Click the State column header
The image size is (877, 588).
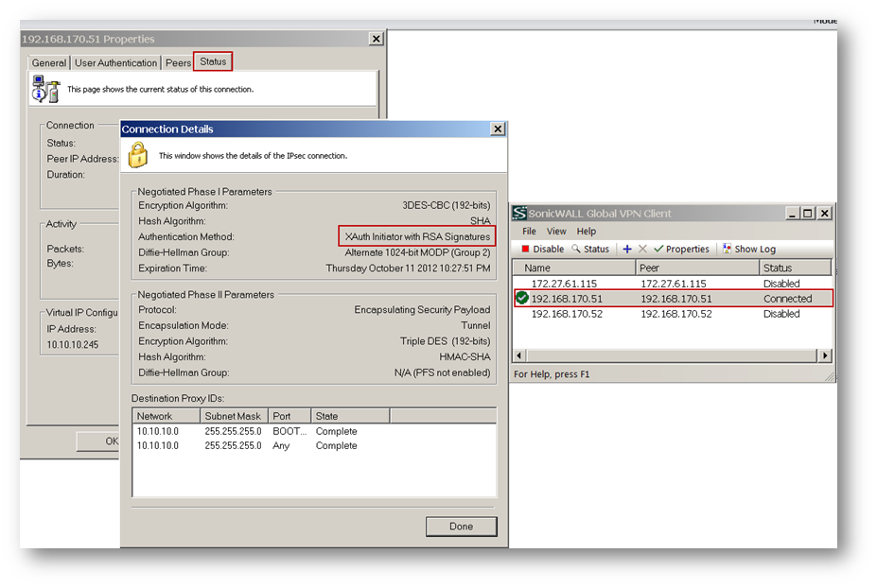pyautogui.click(x=350, y=416)
